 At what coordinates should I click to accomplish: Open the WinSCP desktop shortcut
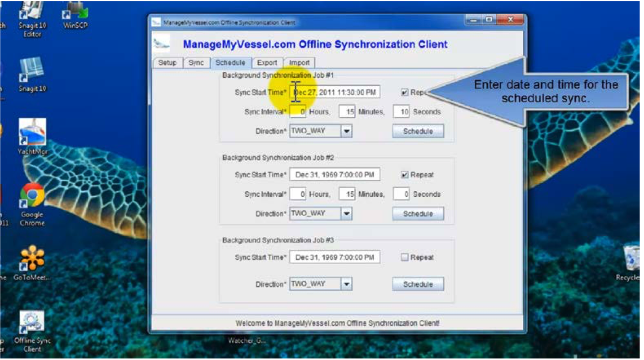(x=75, y=16)
